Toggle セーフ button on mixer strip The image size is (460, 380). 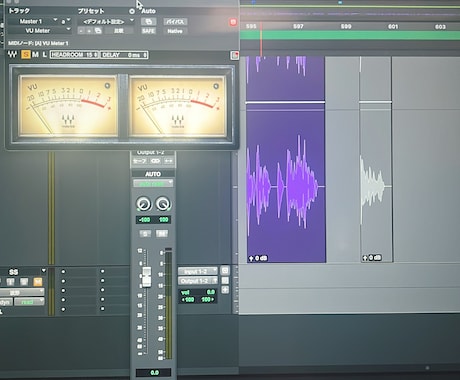pos(140,161)
